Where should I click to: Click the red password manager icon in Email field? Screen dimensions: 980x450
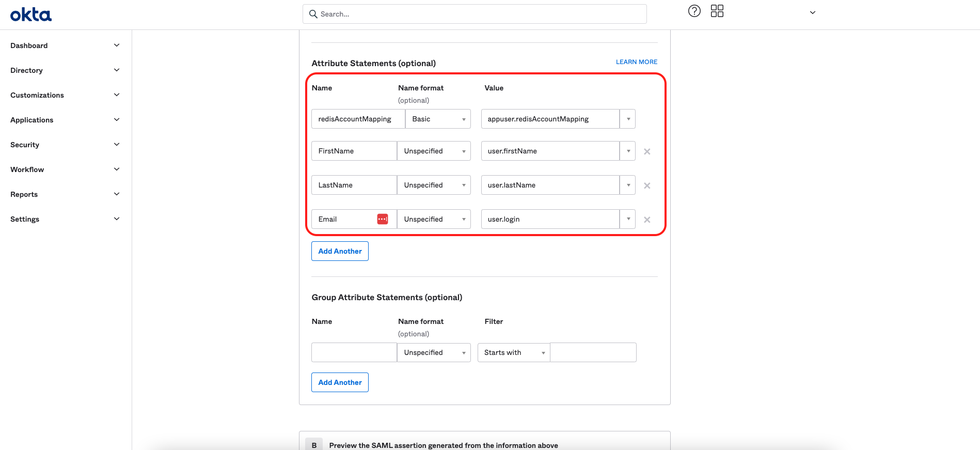click(x=382, y=219)
